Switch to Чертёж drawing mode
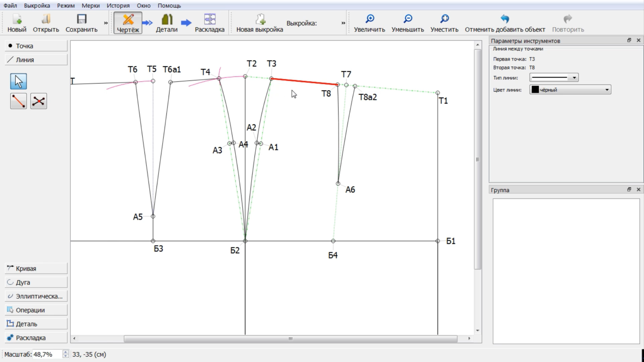The height and width of the screenshot is (362, 644). coord(128,23)
